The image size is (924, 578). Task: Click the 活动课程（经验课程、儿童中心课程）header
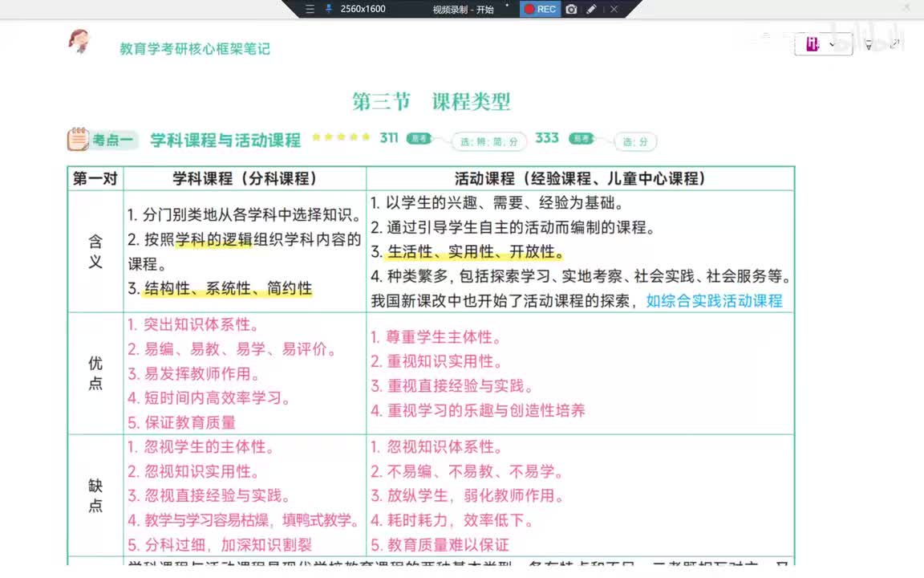point(580,179)
